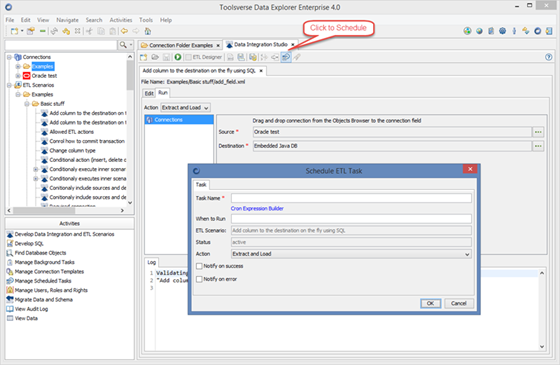The image size is (560, 365).
Task: Open the new item dropdown arrow in toolbar
Action: click(22, 31)
